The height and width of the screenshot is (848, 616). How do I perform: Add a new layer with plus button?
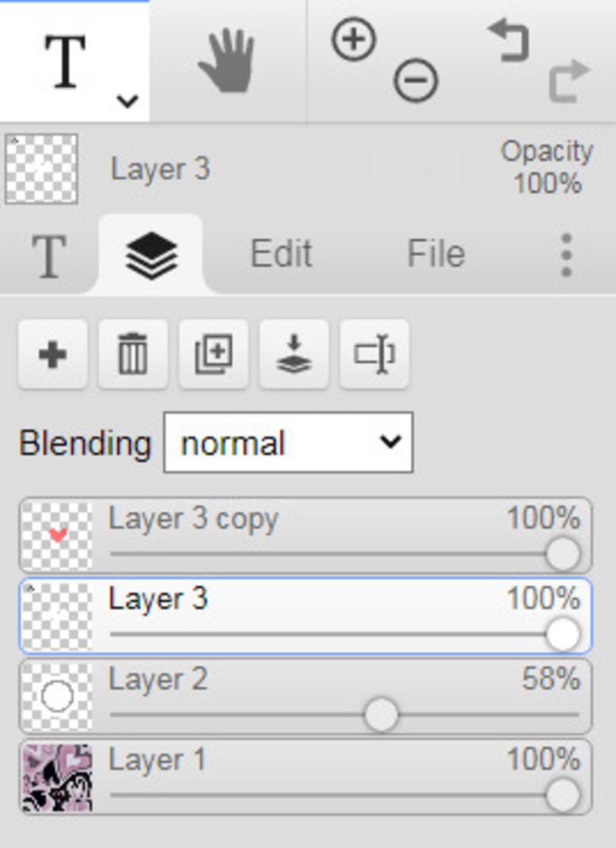53,354
